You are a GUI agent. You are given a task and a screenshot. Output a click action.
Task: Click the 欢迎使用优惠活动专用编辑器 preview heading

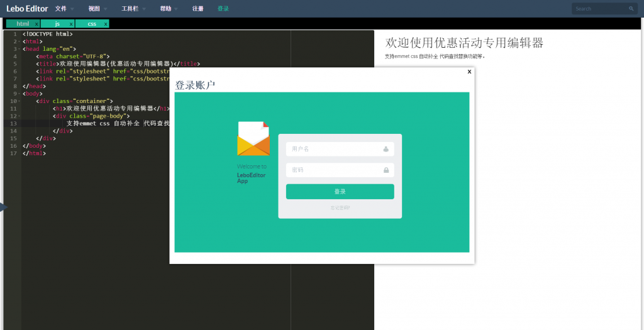465,43
